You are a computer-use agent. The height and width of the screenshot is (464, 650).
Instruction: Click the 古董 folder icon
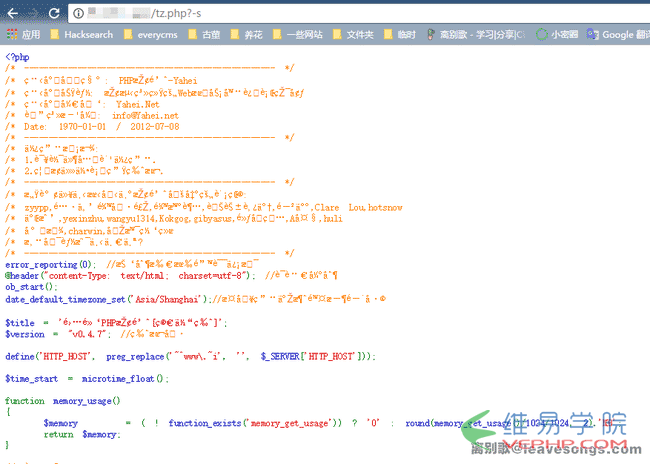pyautogui.click(x=192, y=34)
